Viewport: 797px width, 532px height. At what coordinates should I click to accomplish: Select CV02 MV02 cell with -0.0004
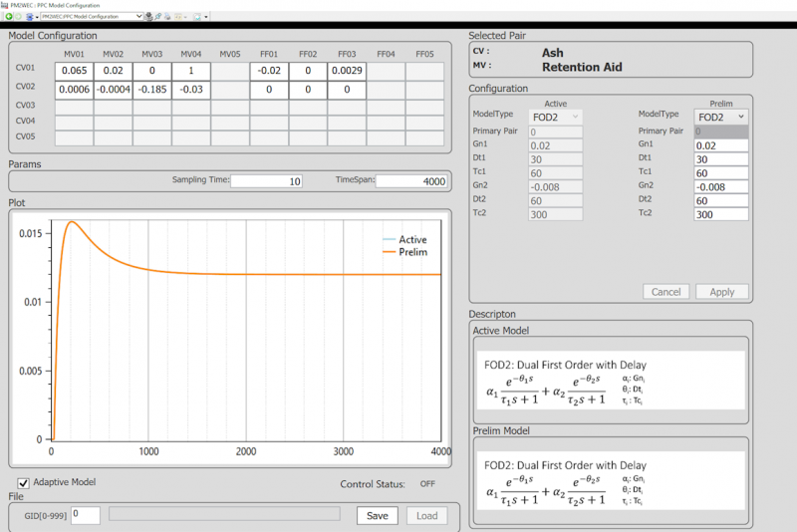[113, 90]
